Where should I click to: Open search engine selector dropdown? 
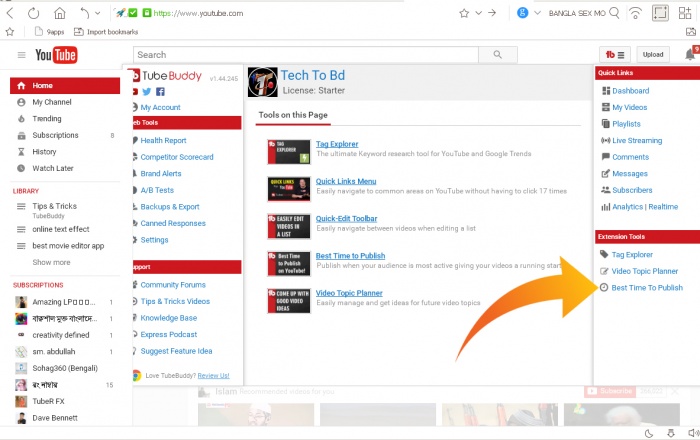point(538,13)
